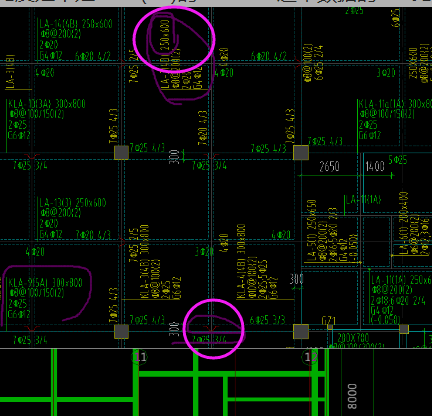Select the KLA-11c(1A) beam label
Image resolution: width=432 pixels, height=416 pixels.
click(x=395, y=104)
